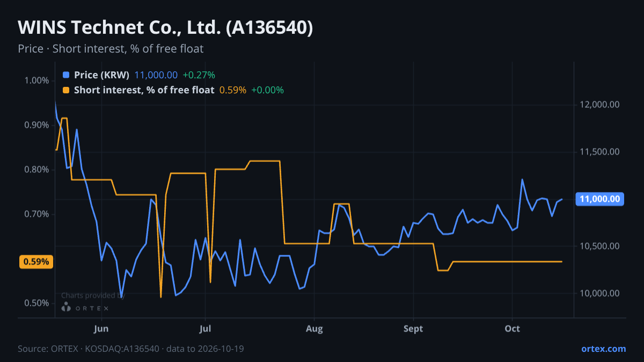Click the blue 11,000.00 price axis marker
644x362 pixels.
pos(599,199)
